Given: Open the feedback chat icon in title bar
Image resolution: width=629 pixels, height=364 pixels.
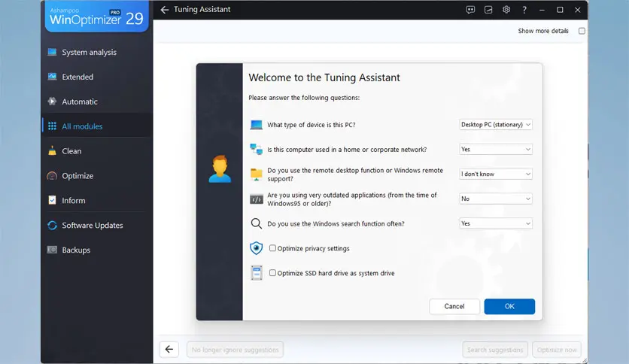Looking at the screenshot, I should click(x=470, y=10).
